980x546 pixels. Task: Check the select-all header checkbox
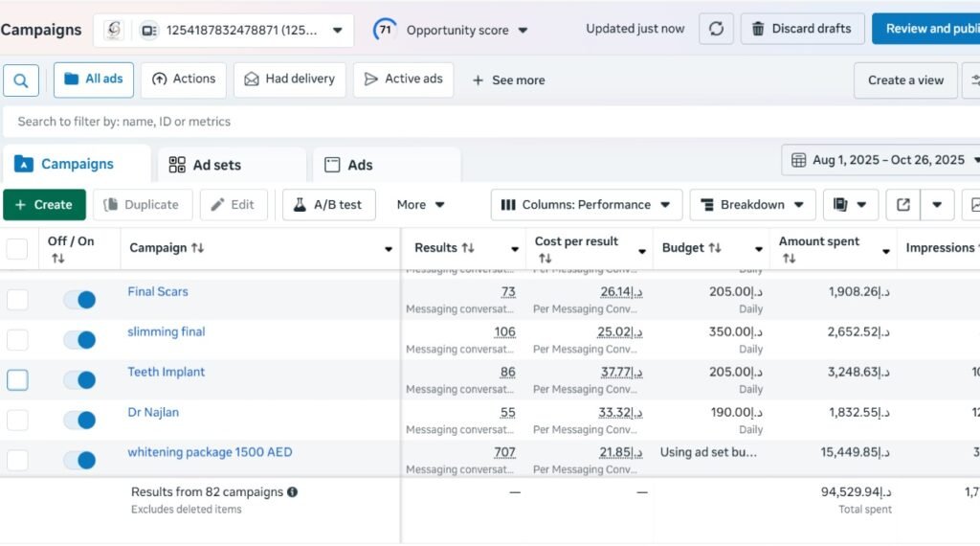[x=17, y=249]
